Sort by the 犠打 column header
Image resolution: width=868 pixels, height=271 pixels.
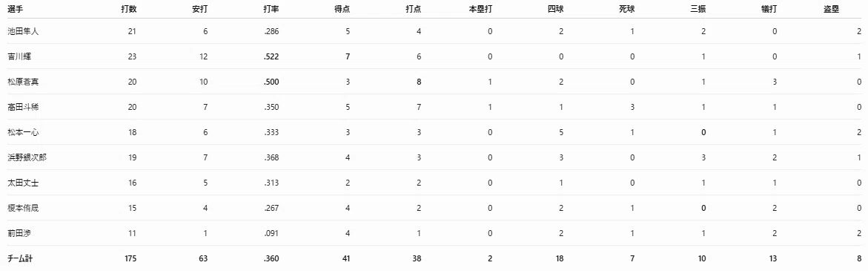[769, 9]
